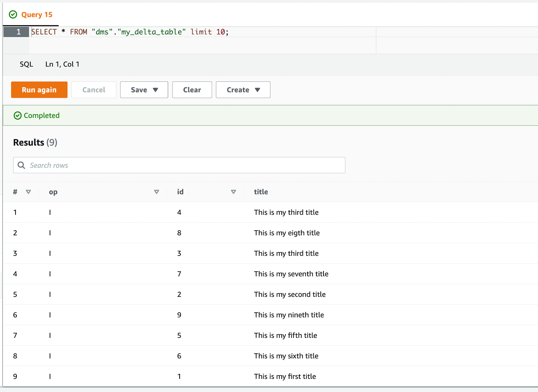Click the id column header label

180,192
